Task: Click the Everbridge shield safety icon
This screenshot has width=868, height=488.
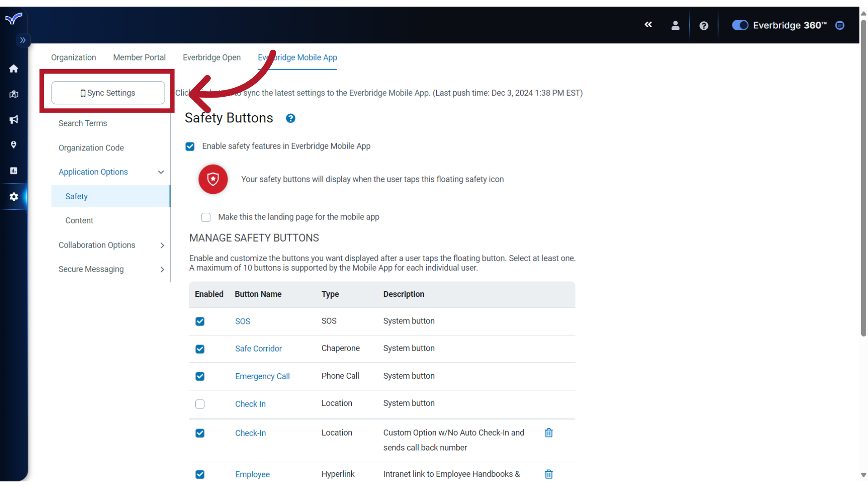Action: click(213, 179)
